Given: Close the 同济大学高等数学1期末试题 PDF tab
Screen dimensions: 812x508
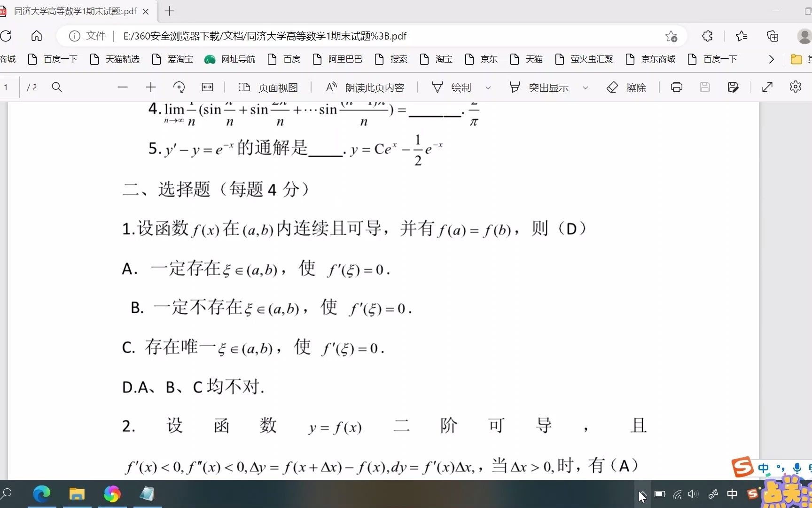Looking at the screenshot, I should [x=146, y=11].
